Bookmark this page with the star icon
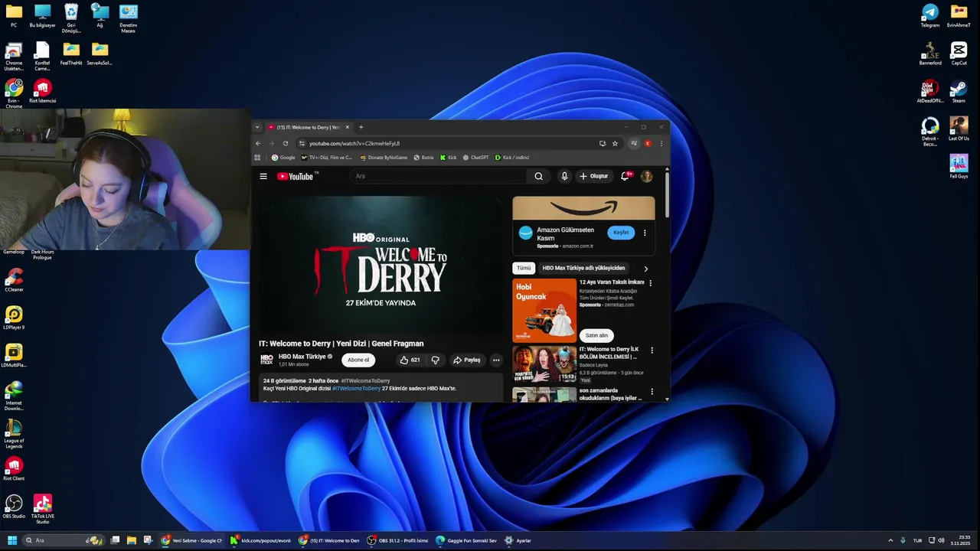Image resolution: width=980 pixels, height=551 pixels. tap(615, 143)
